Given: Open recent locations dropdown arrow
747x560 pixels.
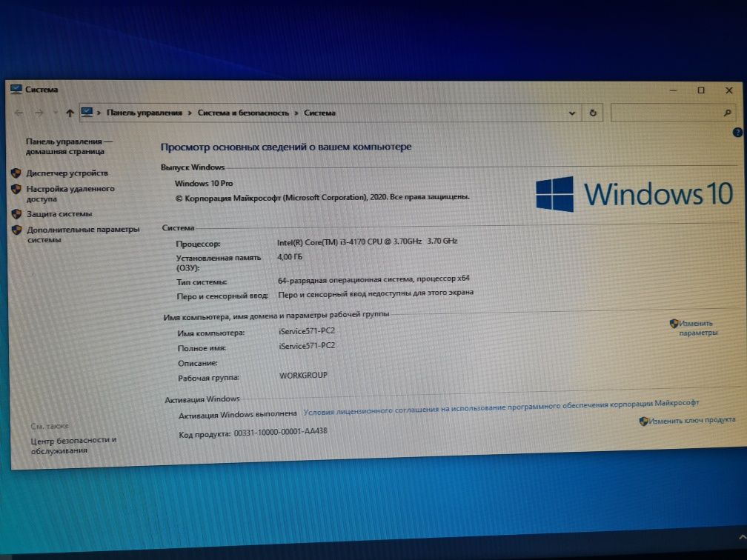Looking at the screenshot, I should pyautogui.click(x=56, y=113).
